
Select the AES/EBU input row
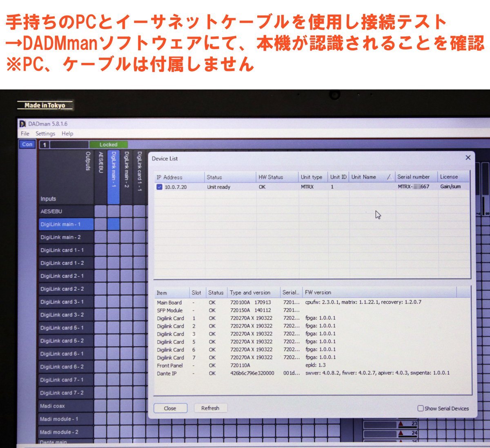click(66, 212)
